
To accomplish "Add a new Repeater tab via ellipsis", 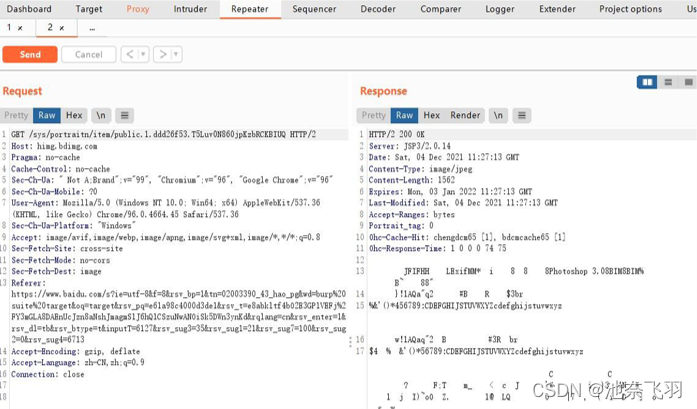I will [92, 28].
